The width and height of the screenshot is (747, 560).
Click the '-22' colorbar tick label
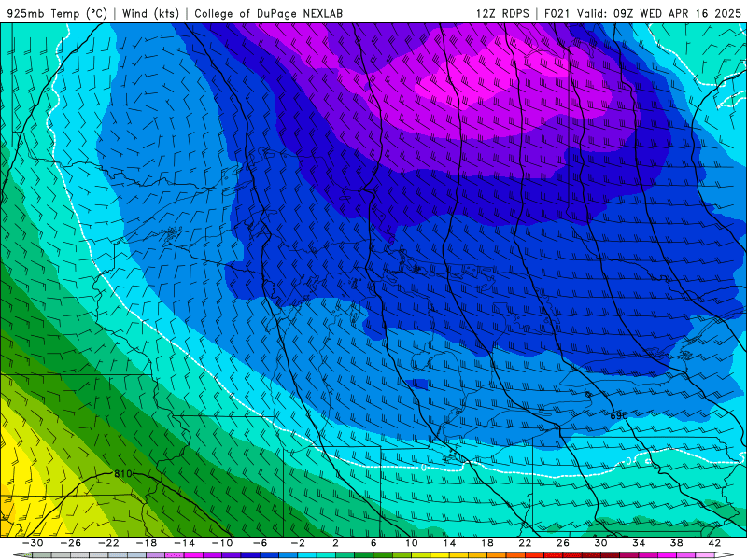[108, 543]
